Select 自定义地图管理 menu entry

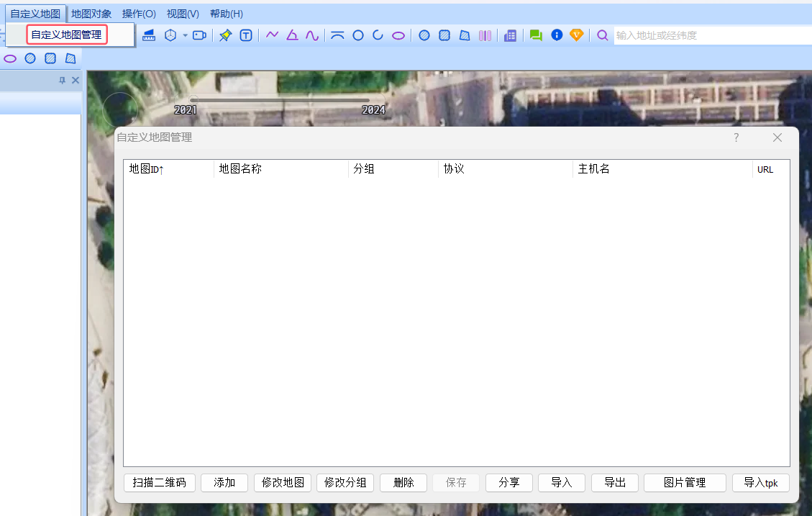(x=67, y=35)
